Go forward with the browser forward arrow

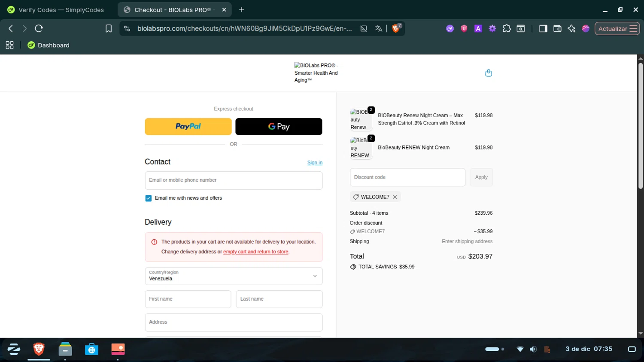[24, 28]
